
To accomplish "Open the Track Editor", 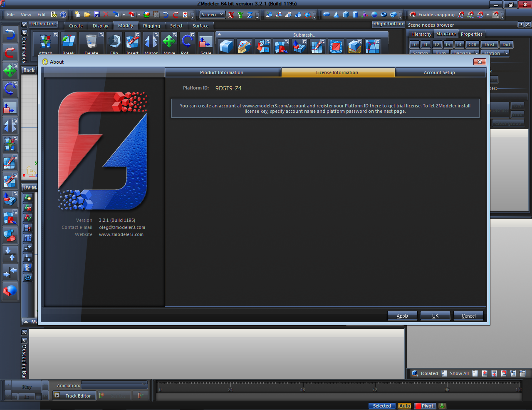I will [74, 396].
